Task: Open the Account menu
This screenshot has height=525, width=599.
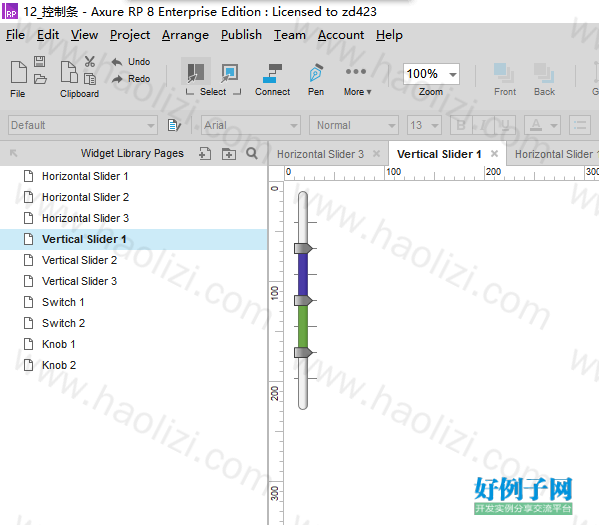Action: [341, 35]
